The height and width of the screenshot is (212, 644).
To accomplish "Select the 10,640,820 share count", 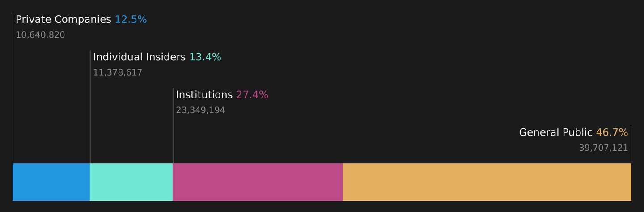I will click(x=40, y=35).
